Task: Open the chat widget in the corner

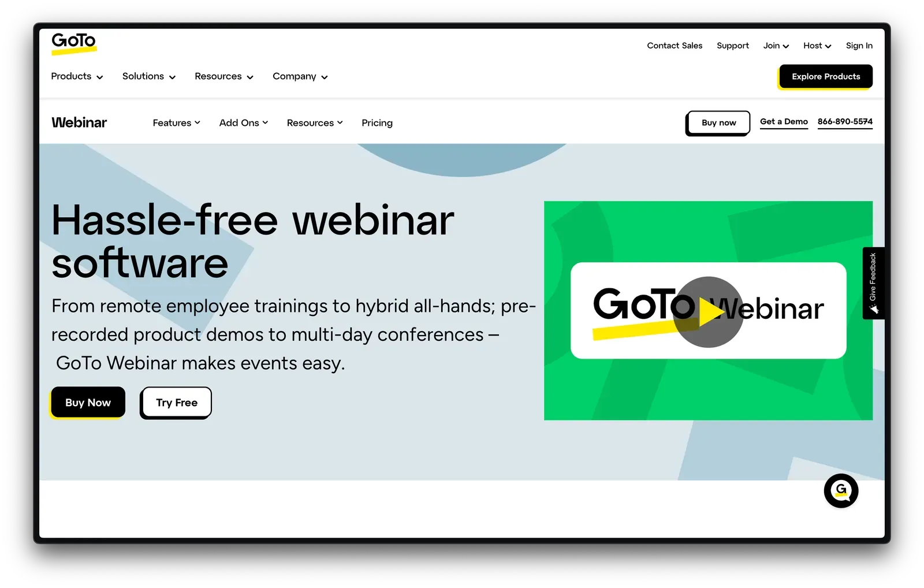Action: pyautogui.click(x=841, y=491)
